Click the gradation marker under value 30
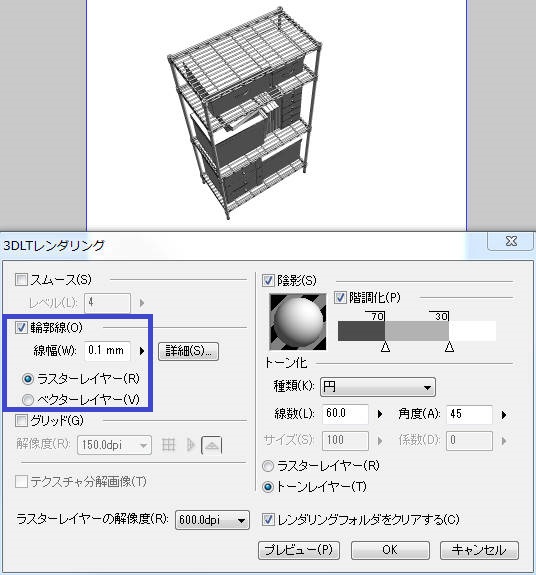This screenshot has width=536, height=575. tap(449, 347)
